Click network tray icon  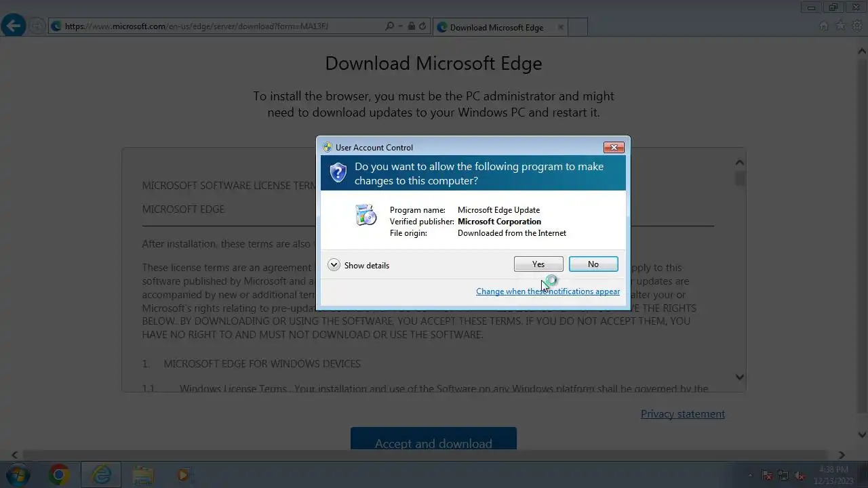783,475
